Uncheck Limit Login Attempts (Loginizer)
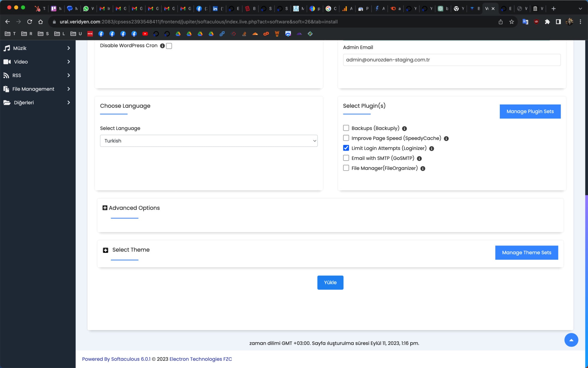This screenshot has width=588, height=368. [346, 148]
